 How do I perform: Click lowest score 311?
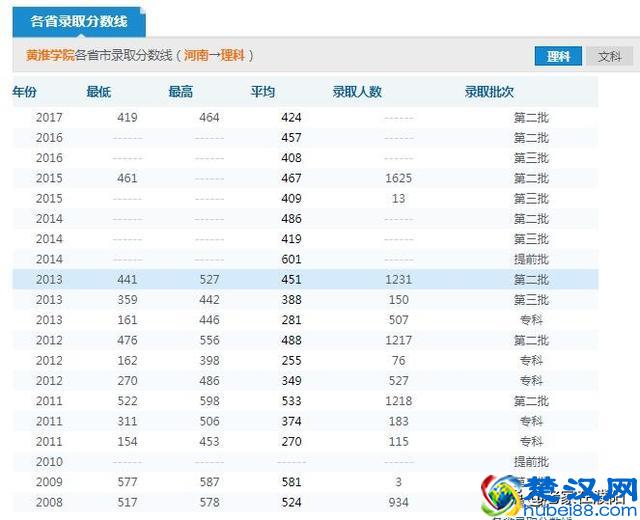[127, 421]
